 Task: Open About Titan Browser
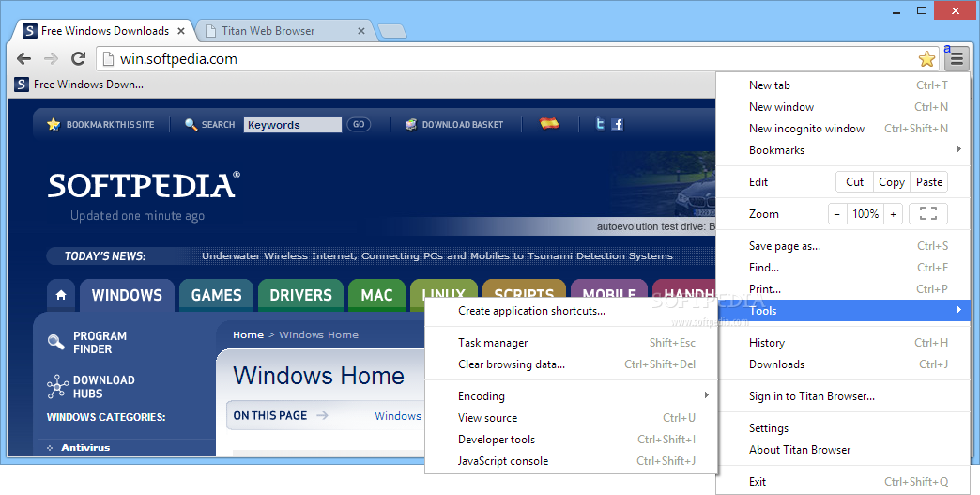pyautogui.click(x=843, y=450)
